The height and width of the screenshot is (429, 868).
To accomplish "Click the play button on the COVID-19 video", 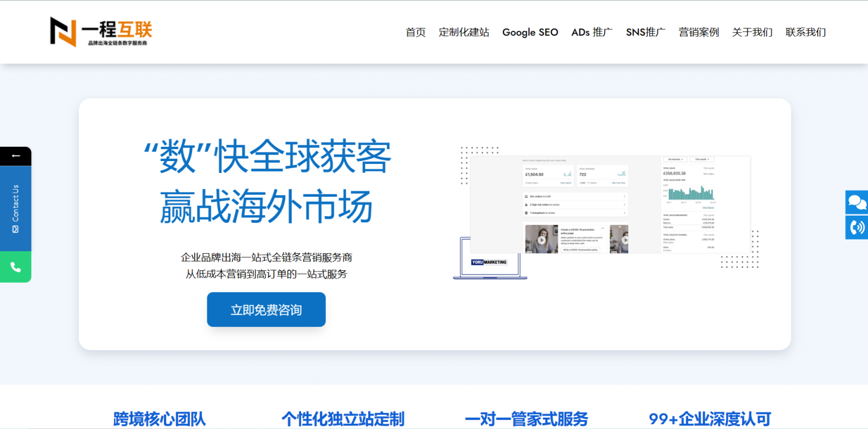I will click(x=541, y=240).
